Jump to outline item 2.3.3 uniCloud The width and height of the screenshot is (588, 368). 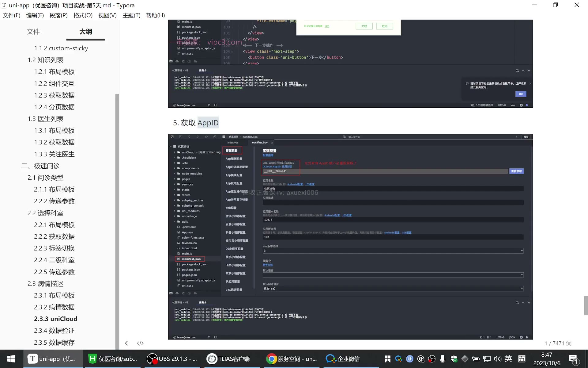[55, 319]
